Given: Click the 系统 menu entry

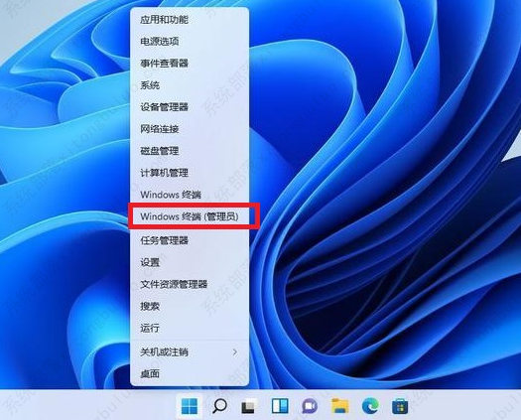Looking at the screenshot, I should point(190,85).
